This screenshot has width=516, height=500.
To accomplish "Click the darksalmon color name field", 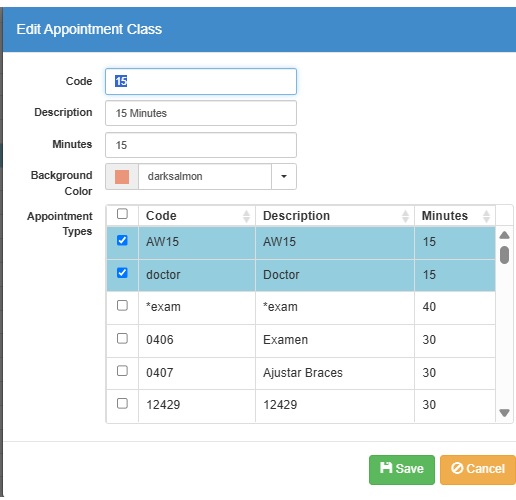I will click(x=205, y=176).
